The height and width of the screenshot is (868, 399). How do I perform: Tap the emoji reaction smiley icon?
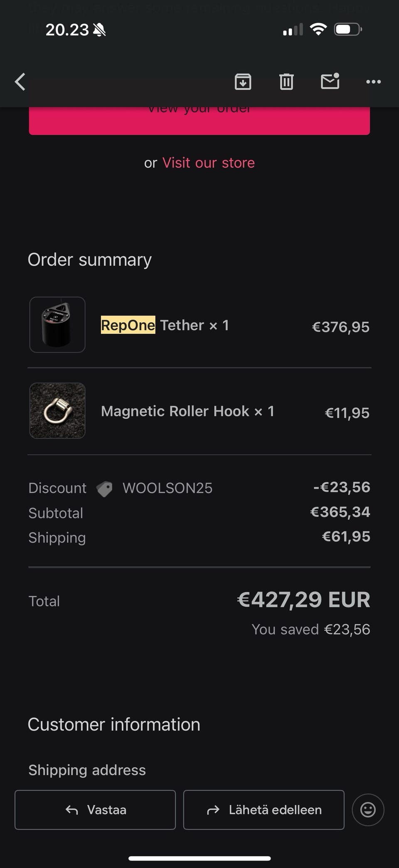[368, 810]
